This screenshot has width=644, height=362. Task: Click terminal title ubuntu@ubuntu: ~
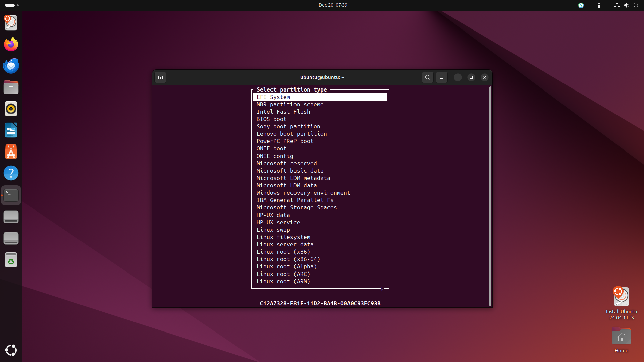[322, 77]
